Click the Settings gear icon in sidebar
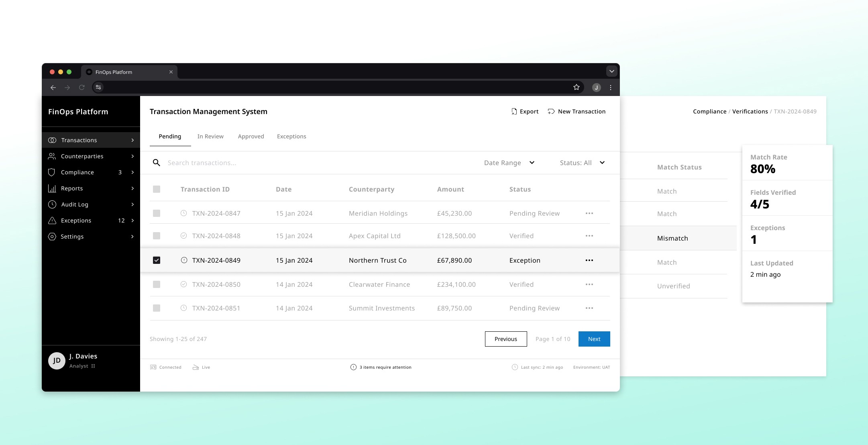The width and height of the screenshot is (868, 445). [x=52, y=237]
